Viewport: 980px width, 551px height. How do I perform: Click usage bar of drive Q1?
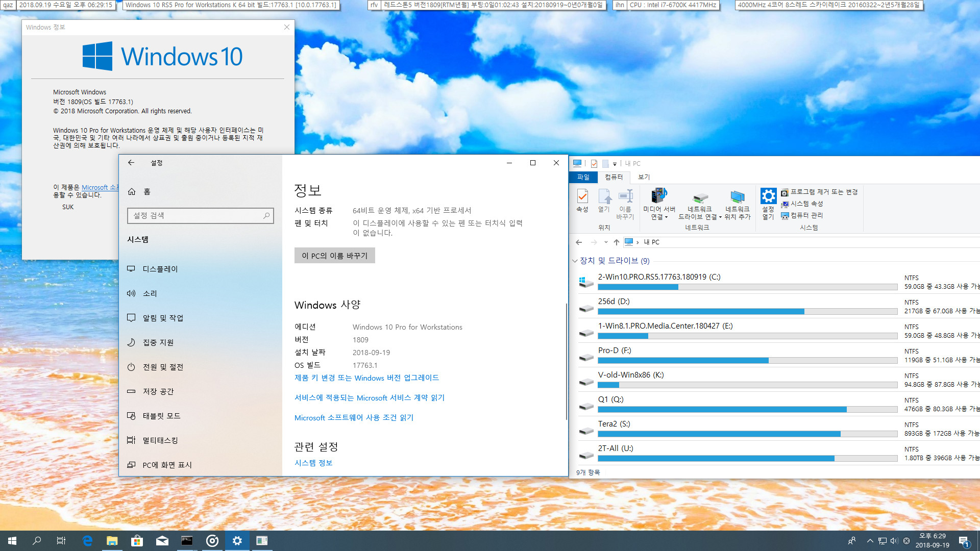click(748, 410)
